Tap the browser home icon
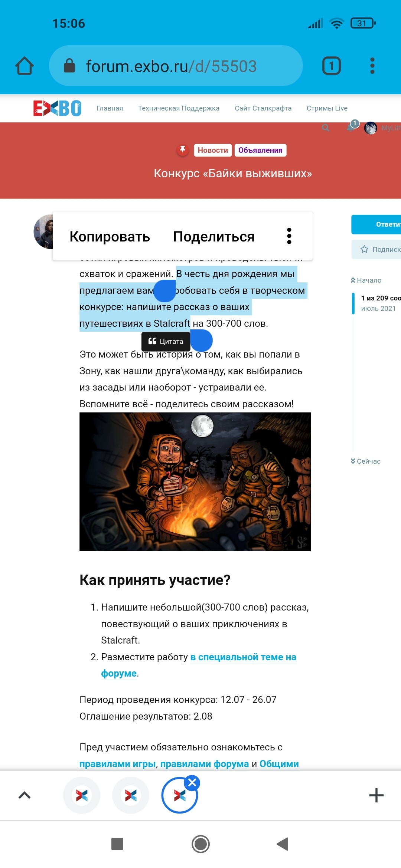The height and width of the screenshot is (868, 401). click(25, 66)
